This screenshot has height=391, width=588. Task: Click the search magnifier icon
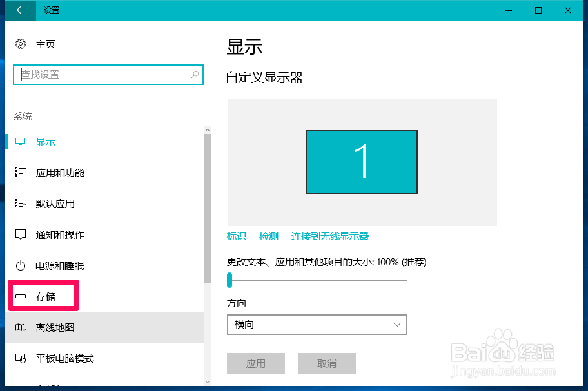pos(195,75)
